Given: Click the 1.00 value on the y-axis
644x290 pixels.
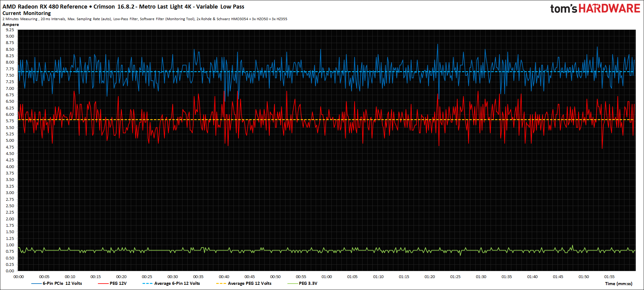Looking at the screenshot, I should click(10, 245).
